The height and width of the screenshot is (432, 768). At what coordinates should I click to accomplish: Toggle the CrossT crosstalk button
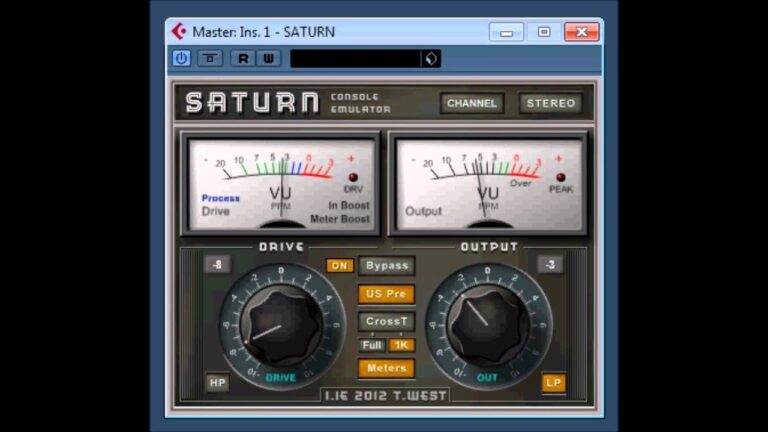click(x=386, y=321)
